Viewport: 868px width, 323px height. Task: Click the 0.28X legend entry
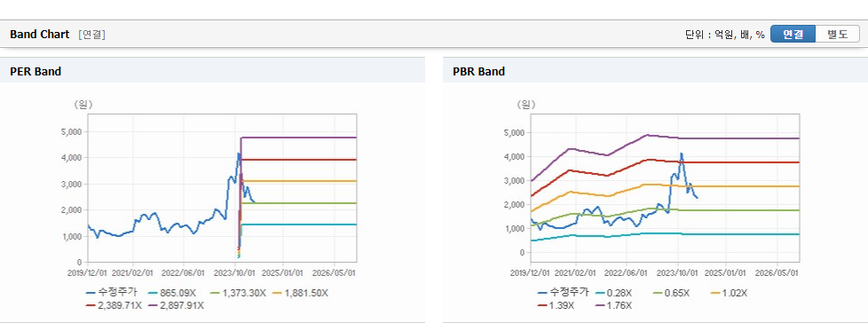[x=614, y=293]
